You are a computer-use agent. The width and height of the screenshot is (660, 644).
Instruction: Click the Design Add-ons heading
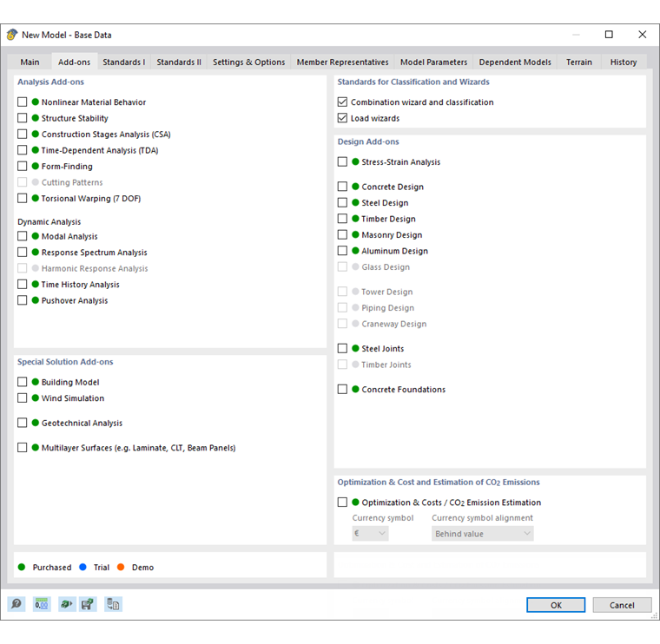click(368, 141)
